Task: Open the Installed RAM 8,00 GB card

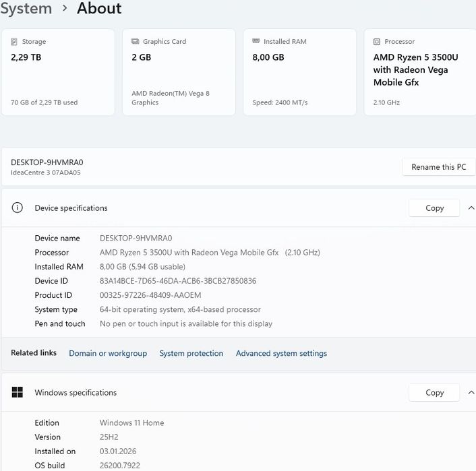Action: click(299, 72)
